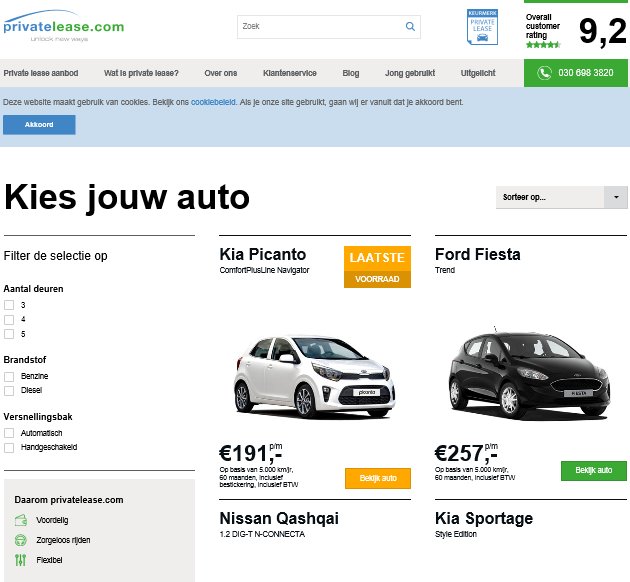
Task: Click the Flexibel sliders icon
Action: click(21, 560)
